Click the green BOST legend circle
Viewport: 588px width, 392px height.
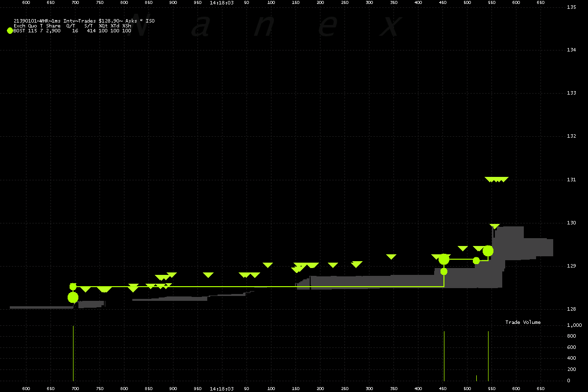[x=10, y=30]
